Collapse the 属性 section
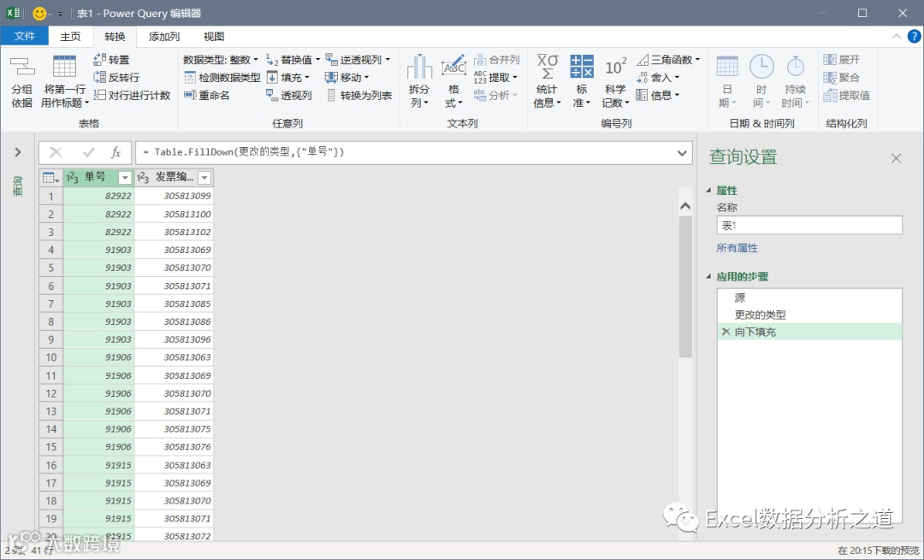 pos(709,190)
